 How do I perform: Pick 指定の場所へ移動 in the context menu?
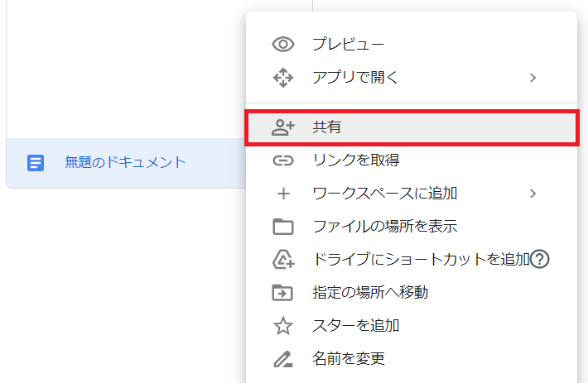click(x=370, y=293)
